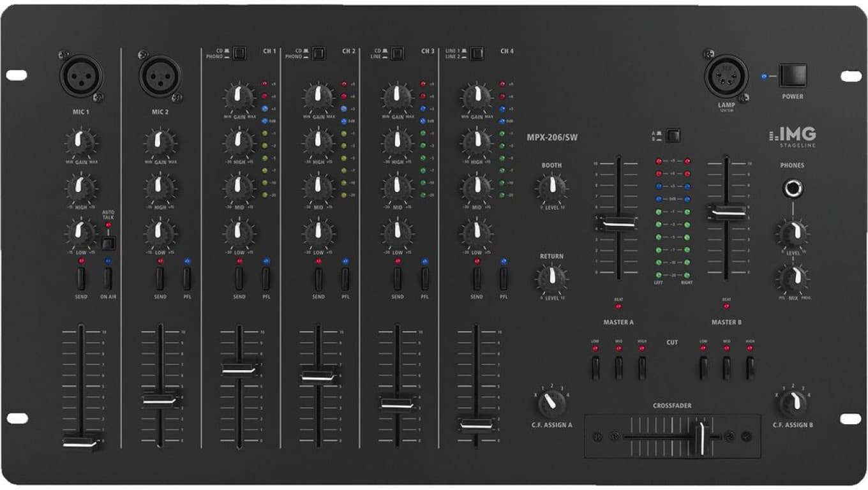Click the BOOTH level knob

tap(551, 188)
